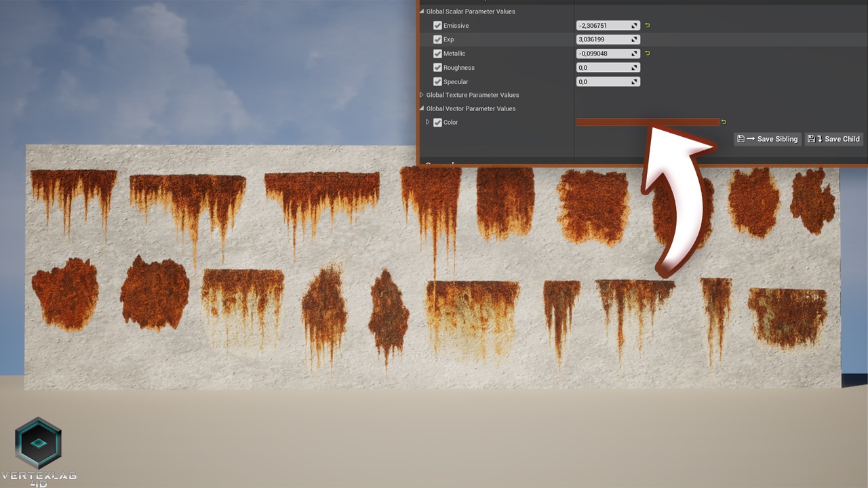Uncheck the Exp parameter checkbox
Screen dimensions: 868x488
(437, 39)
